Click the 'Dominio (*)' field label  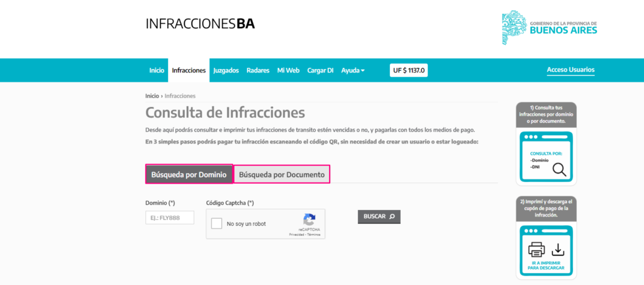[x=160, y=203]
